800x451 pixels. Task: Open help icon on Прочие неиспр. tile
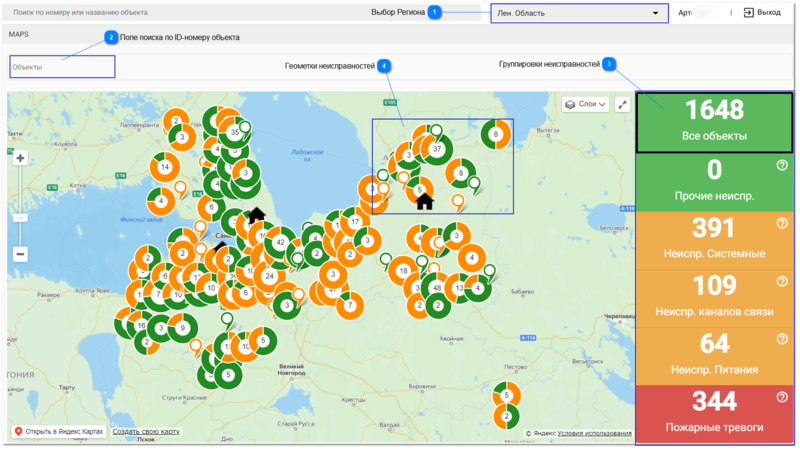click(x=782, y=165)
